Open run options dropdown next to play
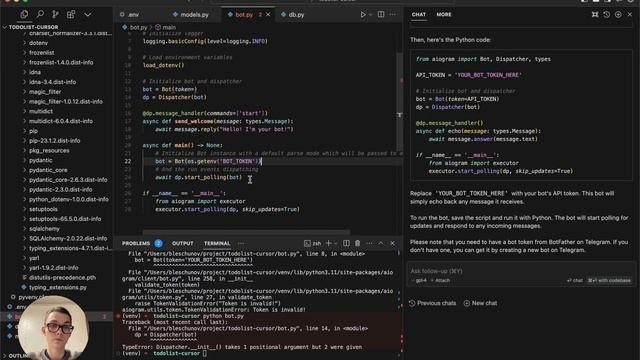Image resolution: width=640 pixels, height=360 pixels. tap(371, 15)
